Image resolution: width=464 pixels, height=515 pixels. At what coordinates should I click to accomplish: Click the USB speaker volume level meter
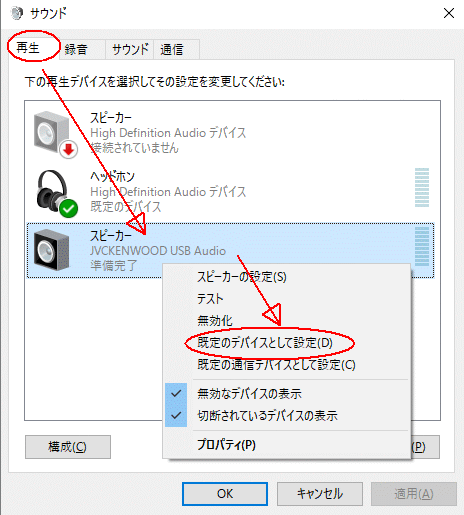click(422, 246)
